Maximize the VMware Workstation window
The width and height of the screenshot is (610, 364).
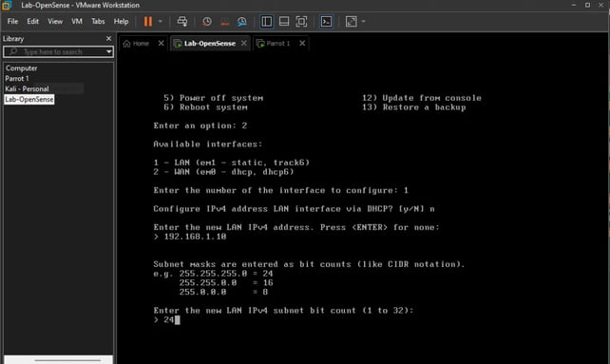587,5
